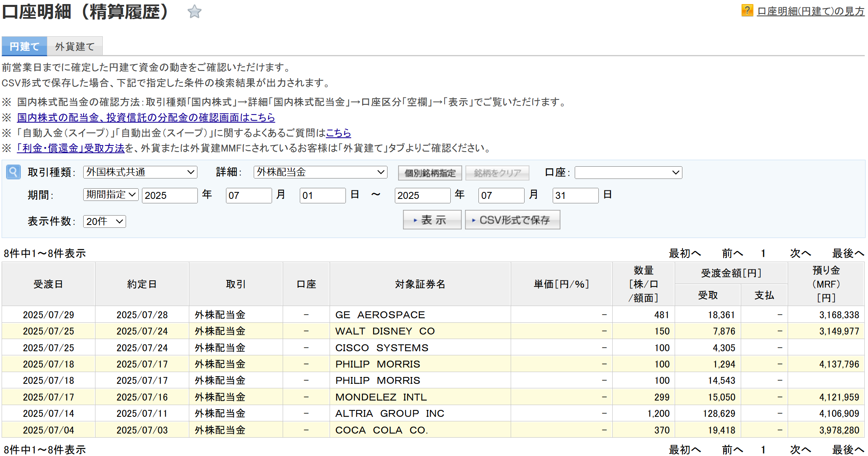Click the bottom 最後へ pagination link
868x456 pixels.
coord(848,449)
